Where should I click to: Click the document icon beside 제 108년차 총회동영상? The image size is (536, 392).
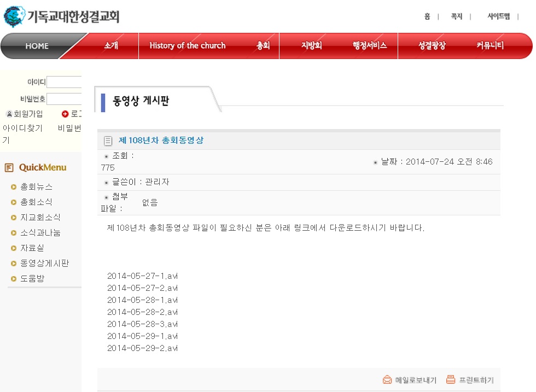(x=108, y=141)
